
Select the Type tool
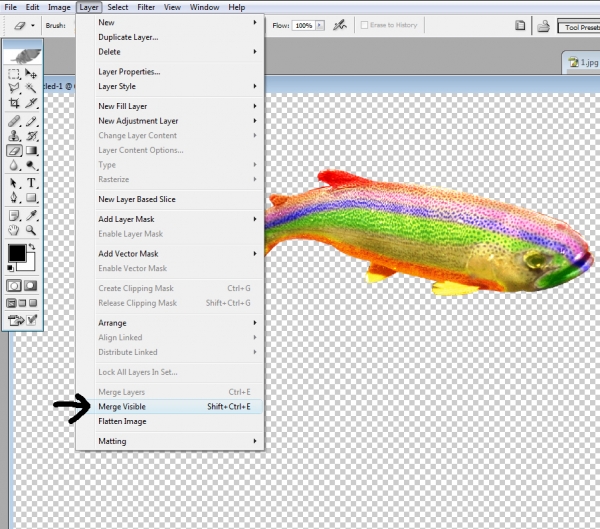(x=31, y=183)
